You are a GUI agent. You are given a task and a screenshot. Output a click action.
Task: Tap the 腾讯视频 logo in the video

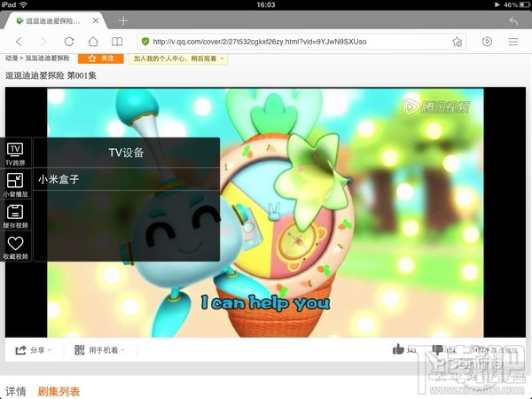pyautogui.click(x=436, y=107)
